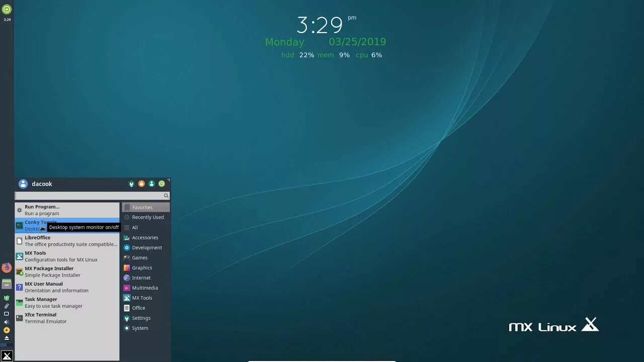Click the Task Manager green graph icon
644x362 pixels.
coord(20,303)
